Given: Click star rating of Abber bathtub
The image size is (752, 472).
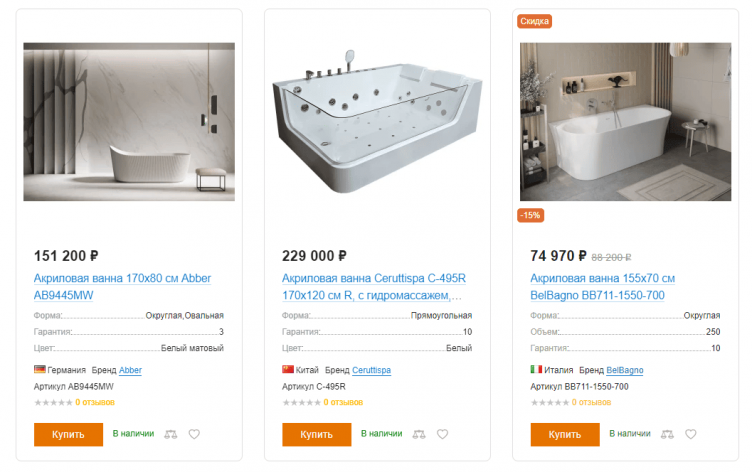Looking at the screenshot, I should (x=53, y=402).
